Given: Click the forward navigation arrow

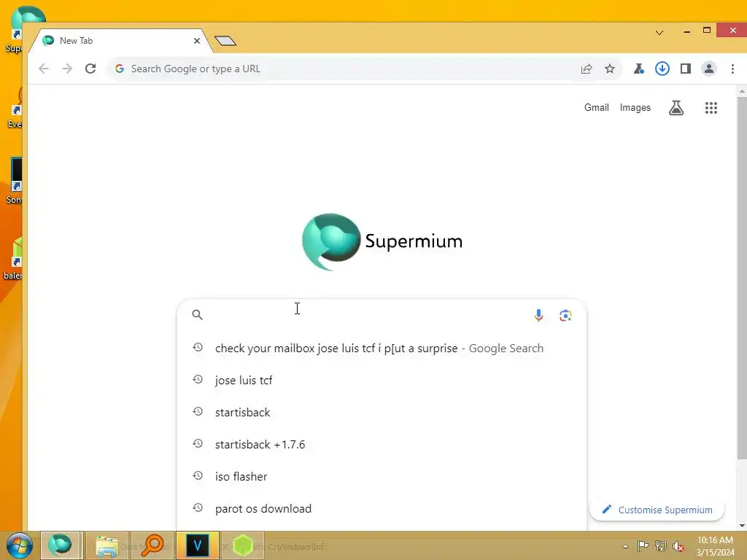Looking at the screenshot, I should coord(67,69).
